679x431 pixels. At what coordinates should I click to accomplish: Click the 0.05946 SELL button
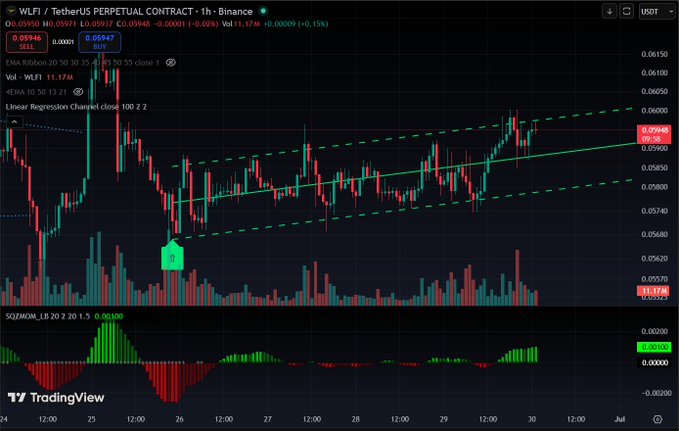point(26,42)
